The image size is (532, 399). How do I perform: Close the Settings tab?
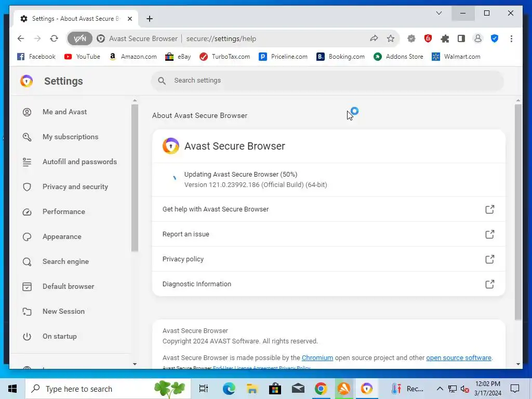(129, 19)
